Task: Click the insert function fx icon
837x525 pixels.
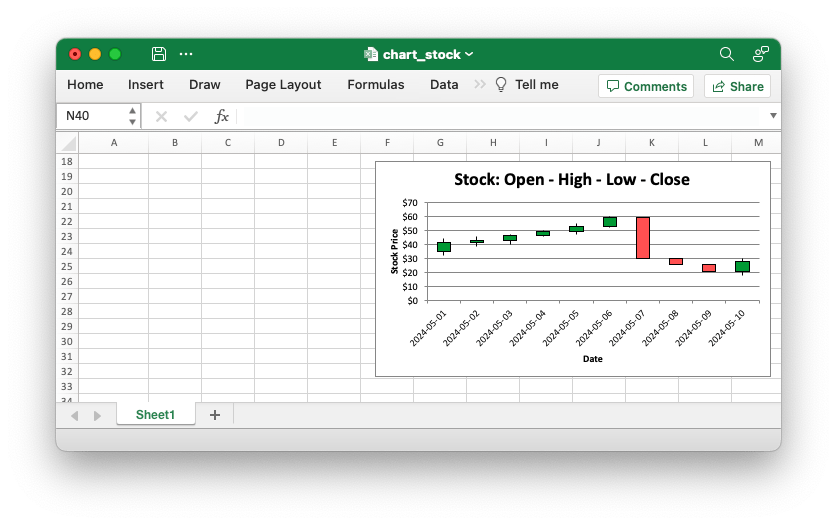Action: [x=222, y=116]
